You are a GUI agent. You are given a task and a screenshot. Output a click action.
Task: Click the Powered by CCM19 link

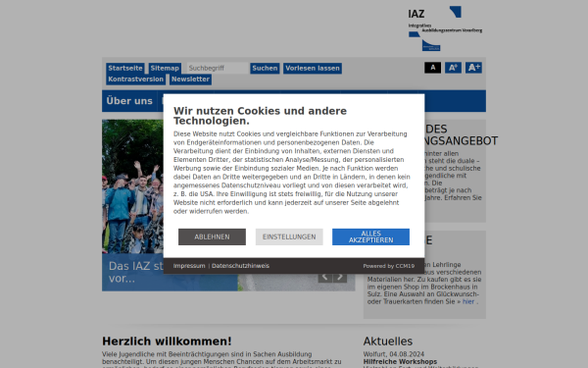(388, 266)
